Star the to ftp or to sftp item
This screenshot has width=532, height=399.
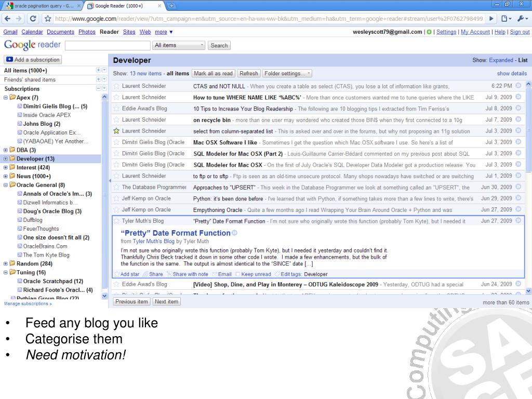[116, 176]
